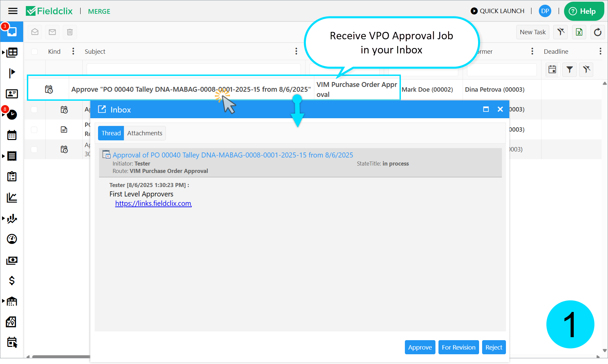Click the user avatar DP
The width and height of the screenshot is (608, 364).
[545, 11]
